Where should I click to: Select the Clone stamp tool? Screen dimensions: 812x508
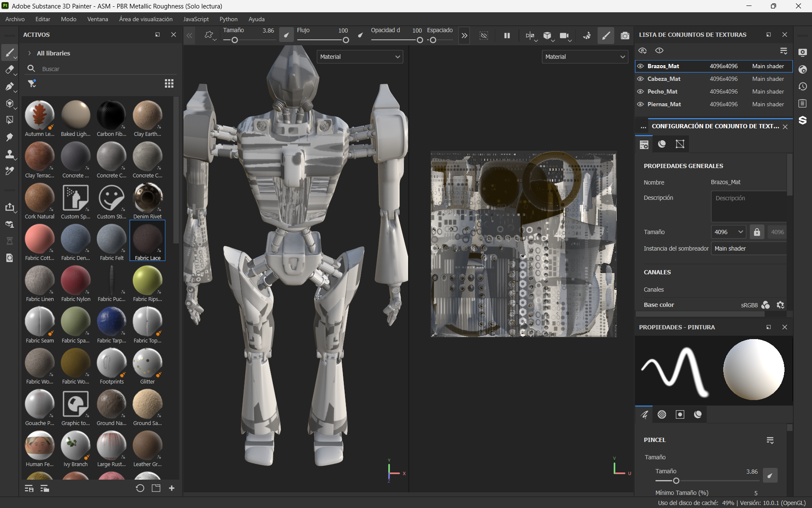[9, 154]
